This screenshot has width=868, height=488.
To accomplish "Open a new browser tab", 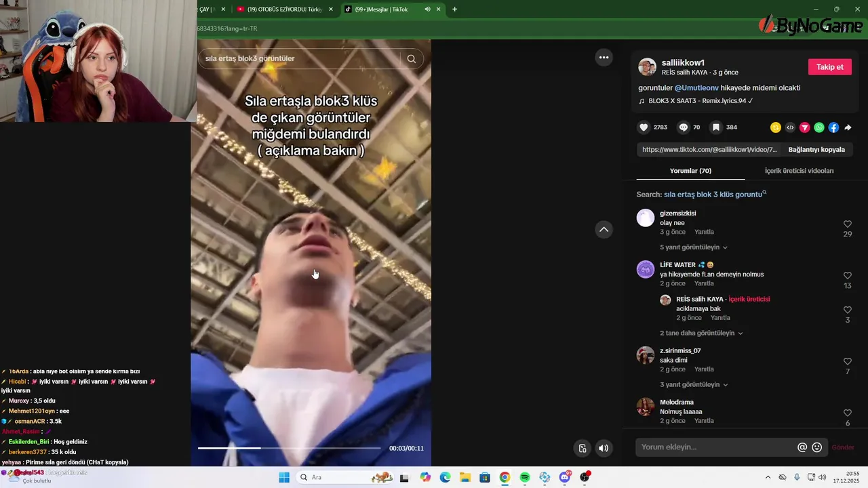I will pyautogui.click(x=454, y=9).
